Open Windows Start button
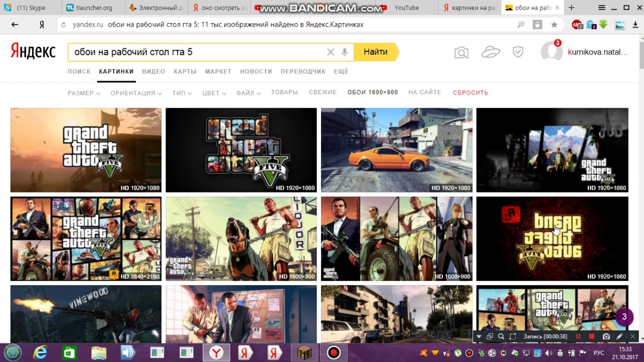Viewport: 644px width, 362px height. coord(13,352)
